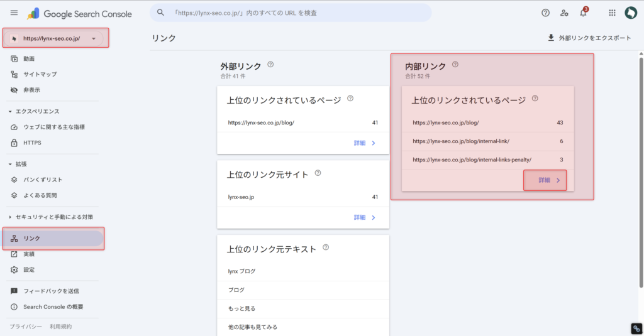Viewport: 644px width, 336px height.
Task: Open the Google apps grid
Action: [612, 13]
